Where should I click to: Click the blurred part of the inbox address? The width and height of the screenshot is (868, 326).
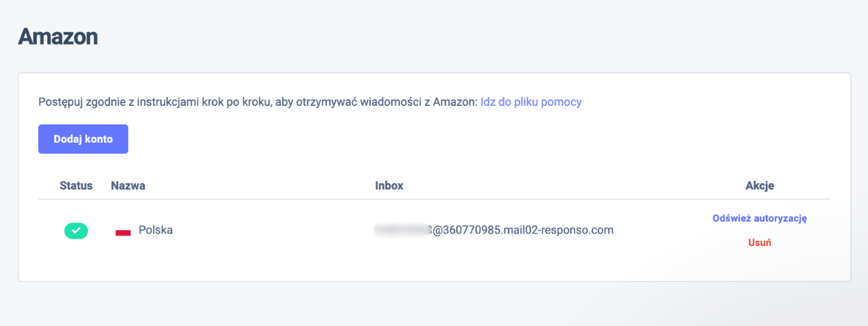402,230
